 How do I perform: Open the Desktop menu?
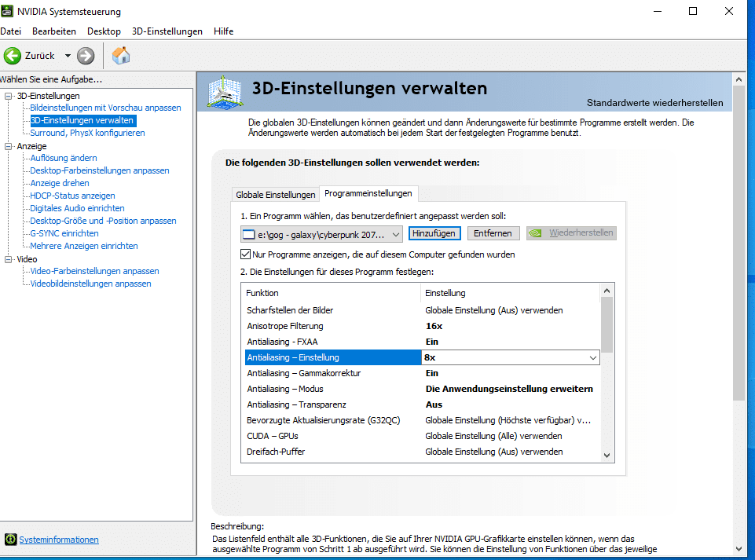coord(104,31)
